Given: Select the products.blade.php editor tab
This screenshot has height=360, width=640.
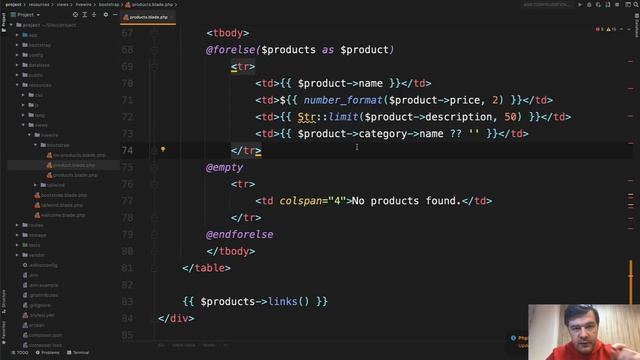Looking at the screenshot, I should coord(148,17).
